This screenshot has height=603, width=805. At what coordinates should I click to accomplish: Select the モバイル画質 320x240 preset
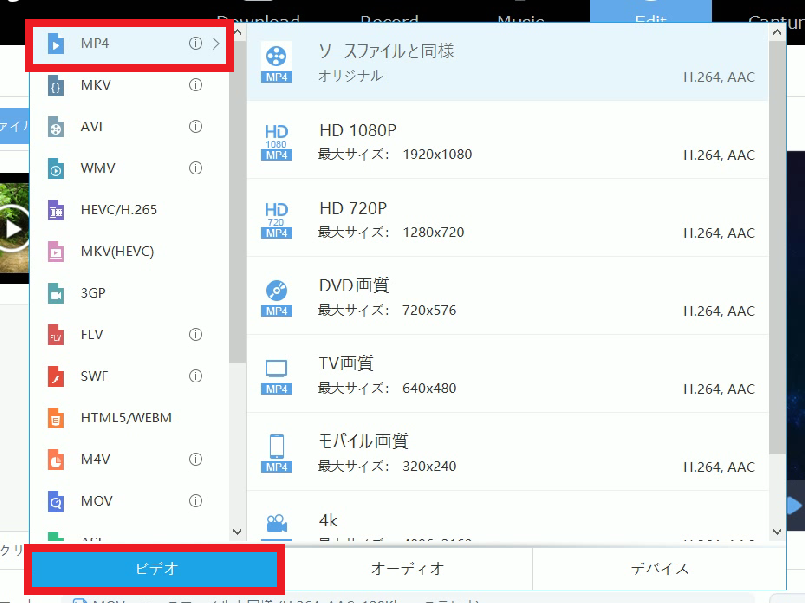click(x=506, y=452)
